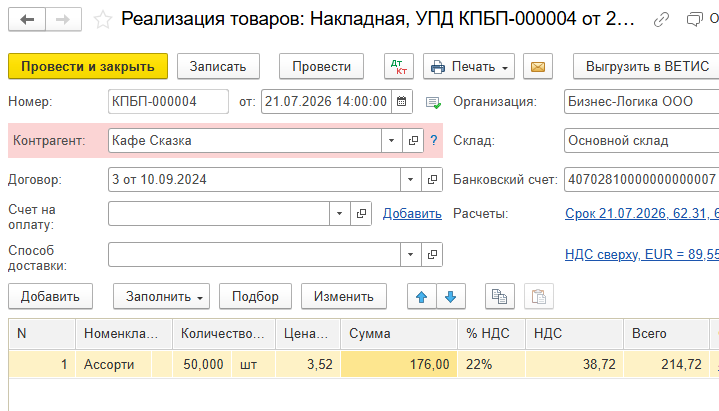Select the sum cell 176,00
Screen dimensions: 719x411
[x=399, y=364]
